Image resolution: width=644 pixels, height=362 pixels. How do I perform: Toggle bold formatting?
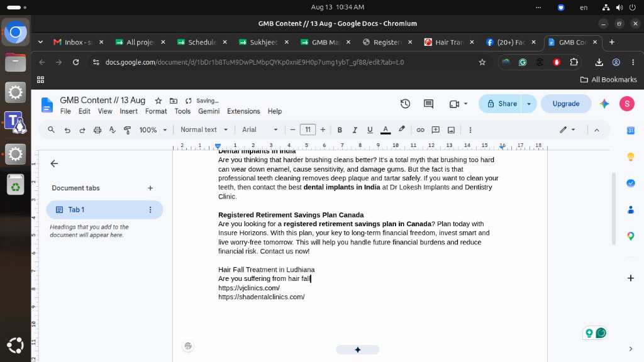coord(340,130)
